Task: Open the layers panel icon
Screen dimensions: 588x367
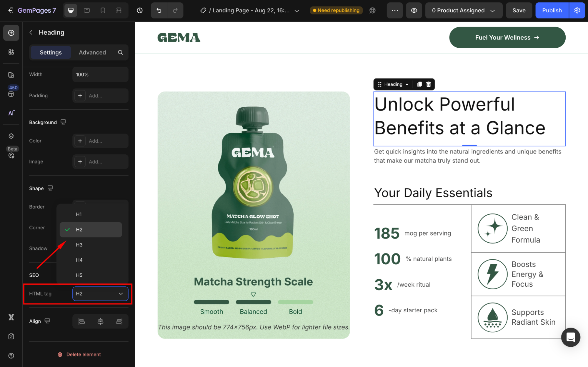Action: (x=11, y=136)
